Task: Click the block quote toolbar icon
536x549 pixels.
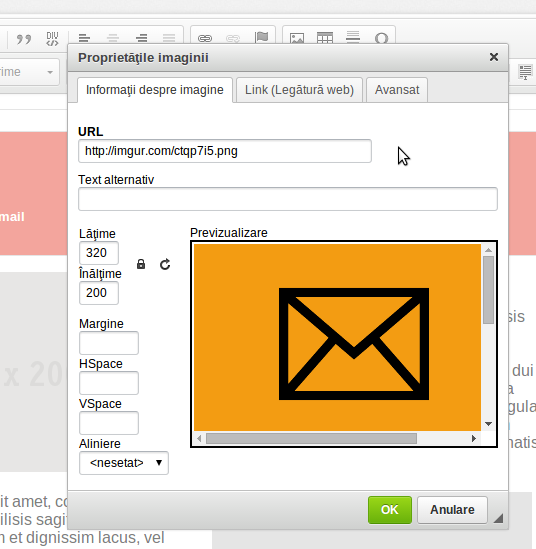Action: 24,39
